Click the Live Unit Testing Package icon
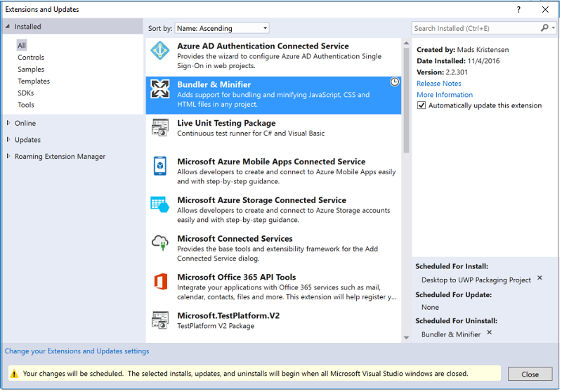562x392 pixels. [x=160, y=128]
